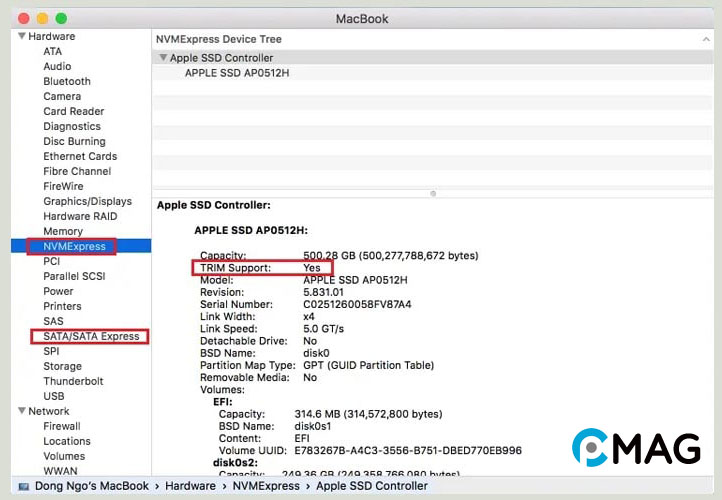Viewport: 722px width, 500px height.
Task: Click the pane splitter handle dot
Action: pos(433,193)
